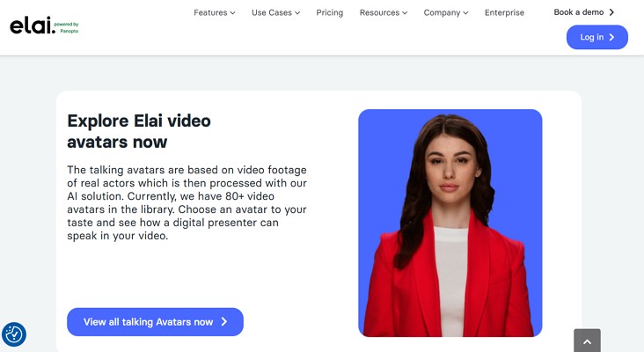The width and height of the screenshot is (644, 352).
Task: Click the 'powered by Panopto' text
Action: point(67,27)
